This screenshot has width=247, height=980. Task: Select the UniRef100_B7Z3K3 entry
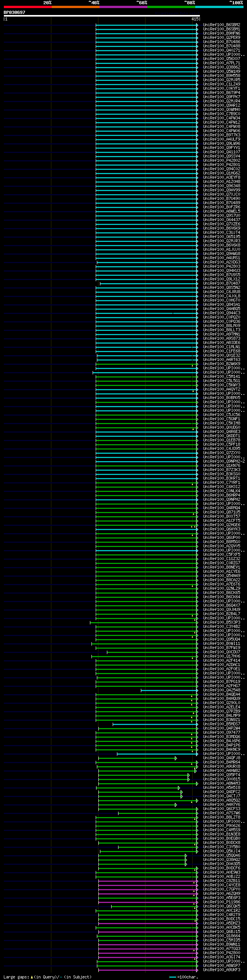click(222, 470)
